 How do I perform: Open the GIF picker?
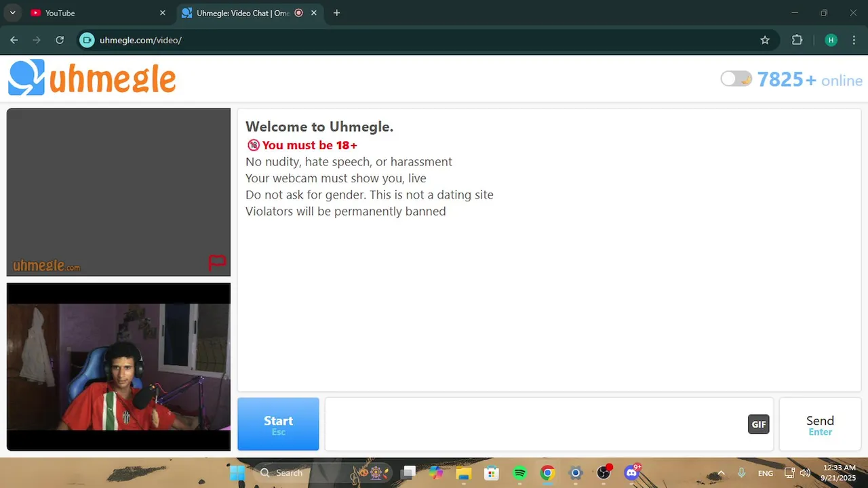tap(759, 424)
